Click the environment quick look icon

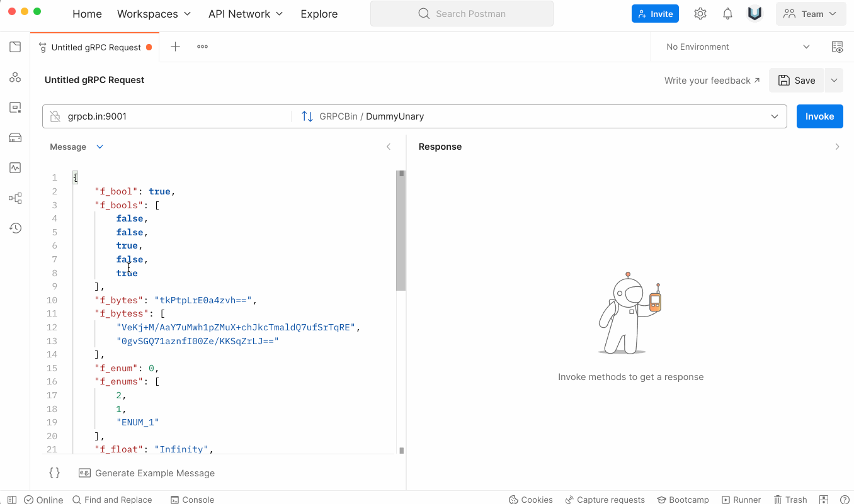click(x=837, y=47)
